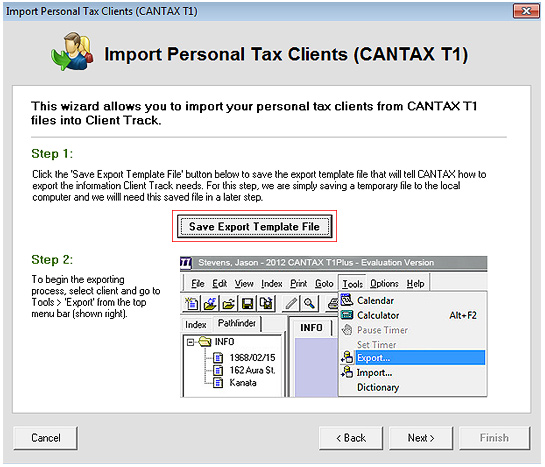Click the copy documents toolbar icon beside Save
This screenshot has height=467, width=545.
coord(266,303)
